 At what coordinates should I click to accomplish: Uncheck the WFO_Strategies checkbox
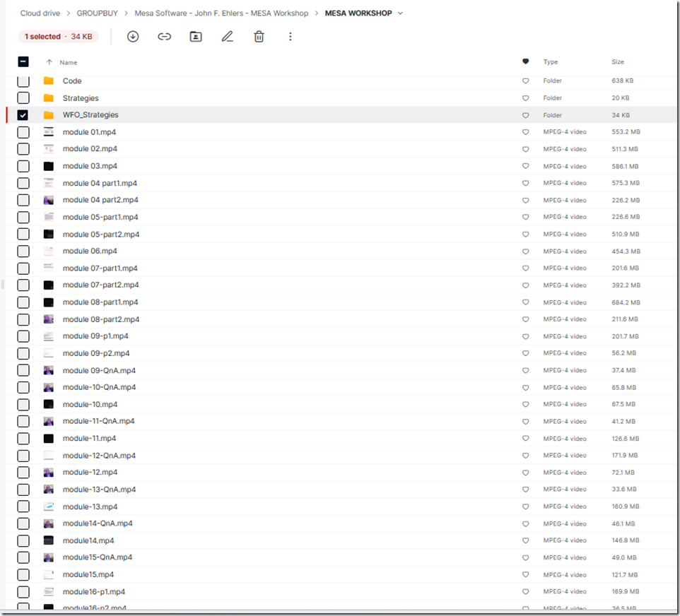tap(23, 115)
